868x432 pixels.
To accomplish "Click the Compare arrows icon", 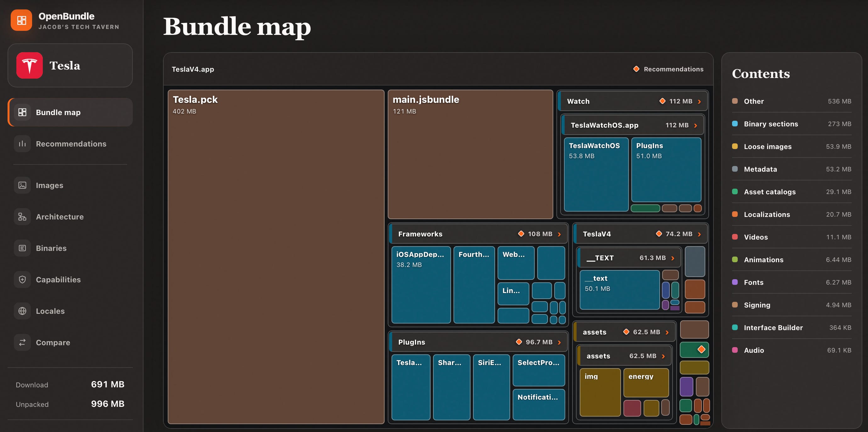I will pos(22,342).
